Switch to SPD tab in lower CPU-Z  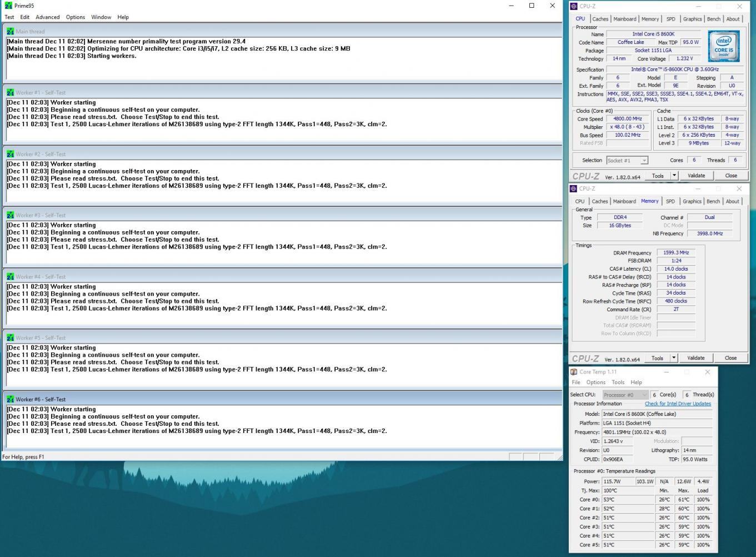[670, 201]
